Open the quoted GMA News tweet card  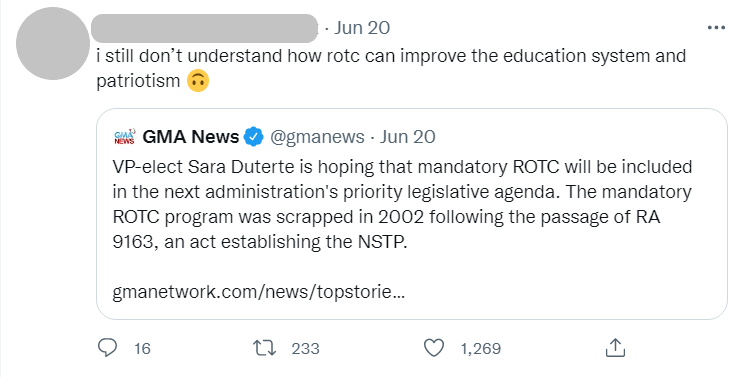[412, 214]
